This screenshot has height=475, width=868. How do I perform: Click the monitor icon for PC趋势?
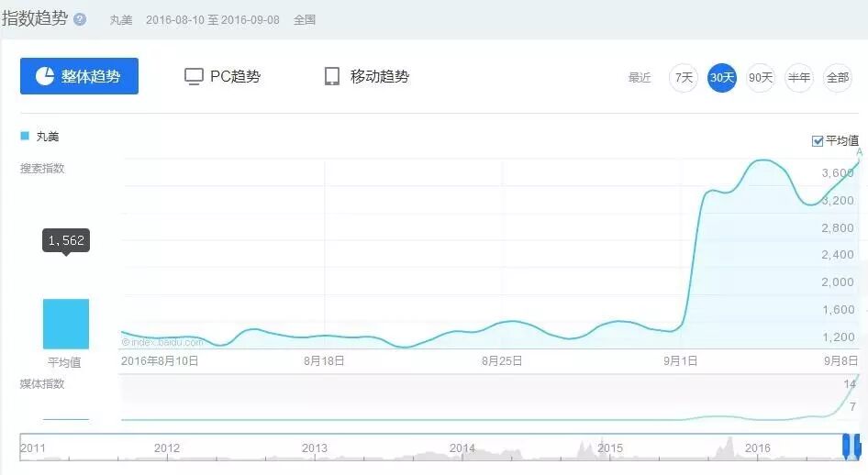pos(194,76)
